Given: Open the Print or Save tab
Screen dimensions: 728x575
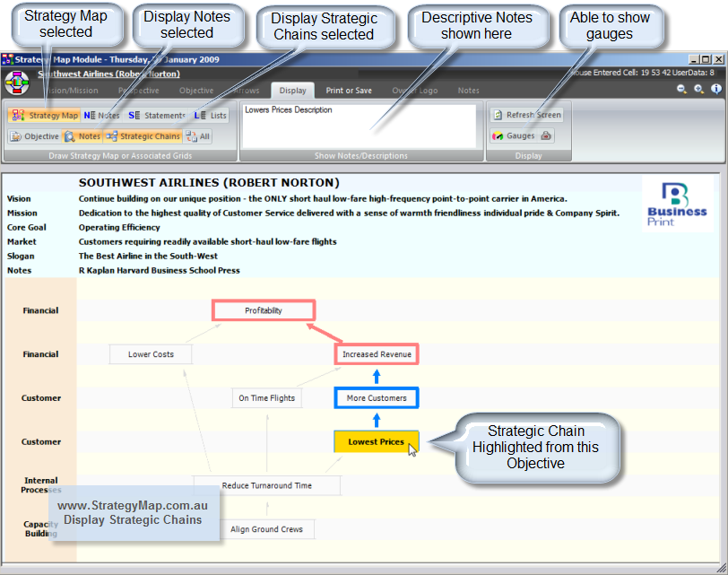Looking at the screenshot, I should pyautogui.click(x=349, y=91).
